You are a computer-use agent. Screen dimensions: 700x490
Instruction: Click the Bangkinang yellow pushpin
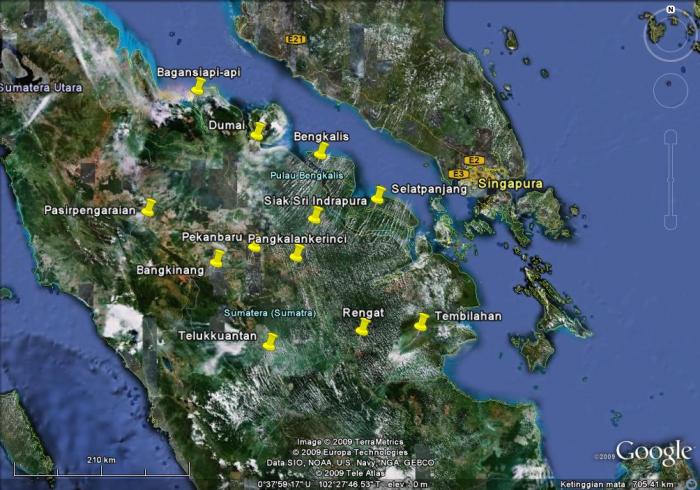(217, 259)
